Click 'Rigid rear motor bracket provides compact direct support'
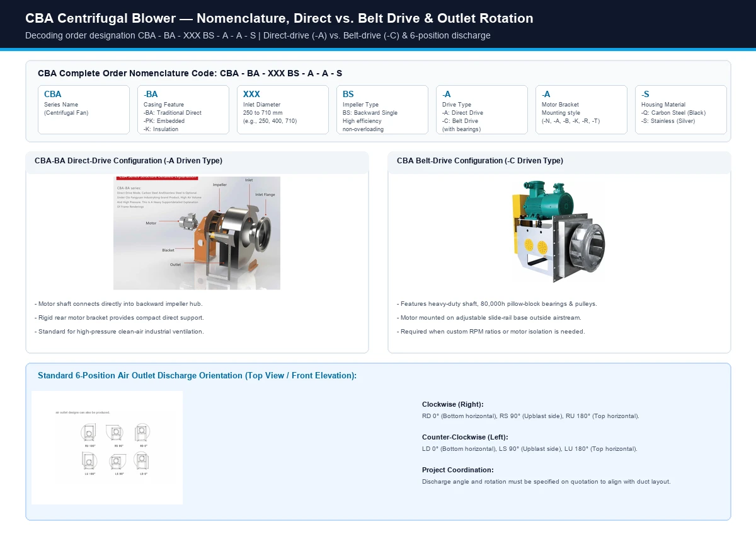This screenshot has width=756, height=536. [x=119, y=318]
